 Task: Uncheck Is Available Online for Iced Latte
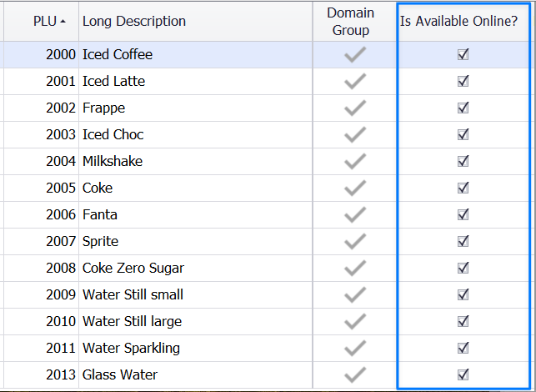(463, 82)
